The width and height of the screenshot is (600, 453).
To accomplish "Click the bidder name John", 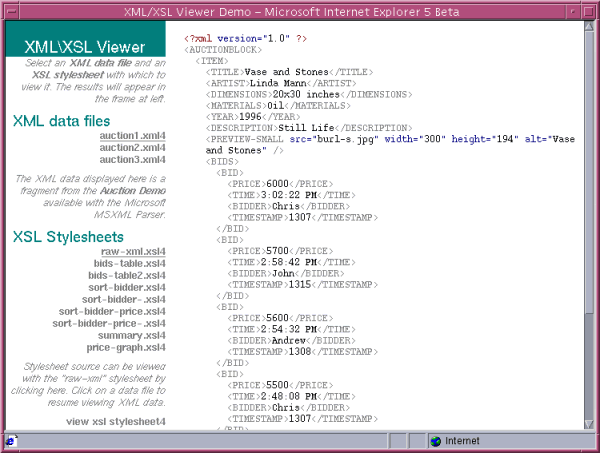I will 283,274.
